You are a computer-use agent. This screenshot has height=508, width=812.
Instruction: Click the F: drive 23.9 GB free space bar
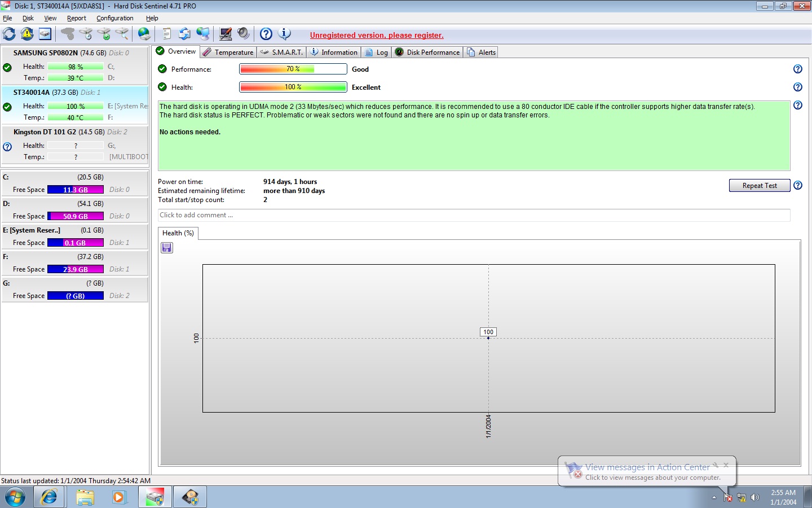click(x=76, y=269)
